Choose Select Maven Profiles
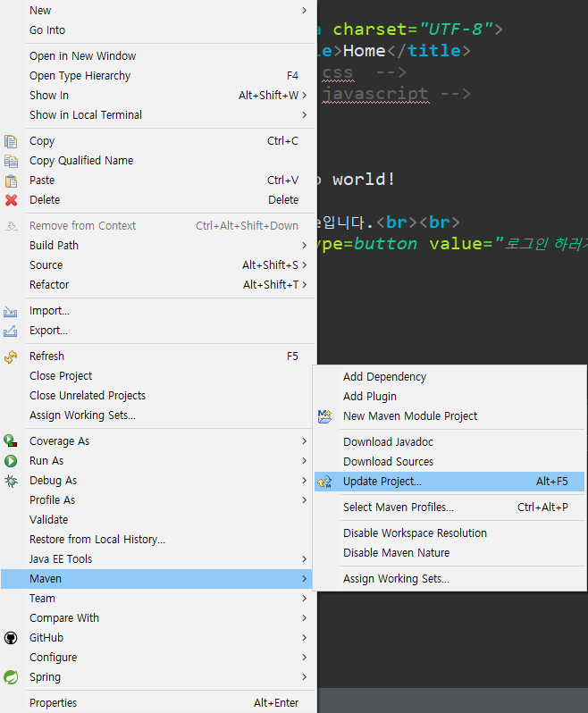The image size is (588, 713). [x=399, y=507]
